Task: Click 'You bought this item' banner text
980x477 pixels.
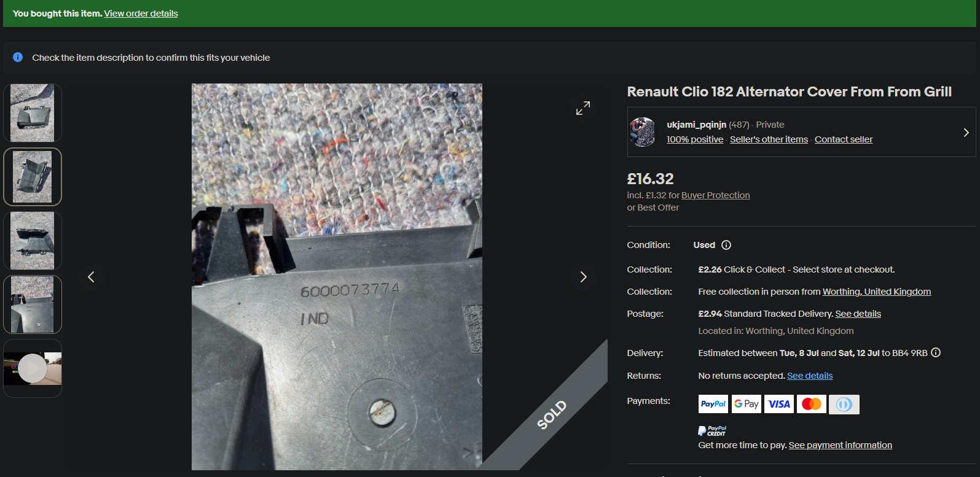Action: pyautogui.click(x=57, y=14)
